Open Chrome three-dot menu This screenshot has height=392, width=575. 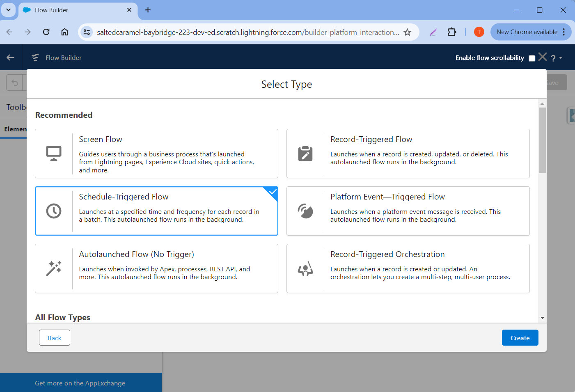[x=564, y=32]
